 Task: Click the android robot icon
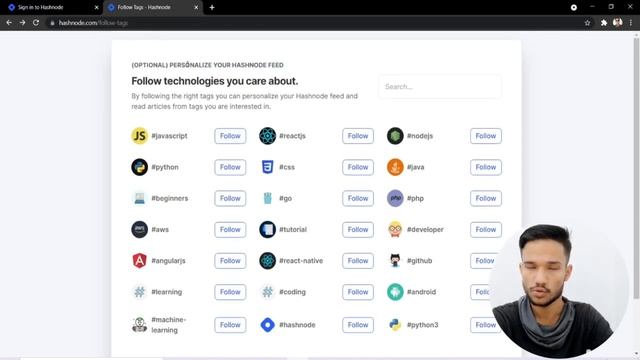point(395,292)
